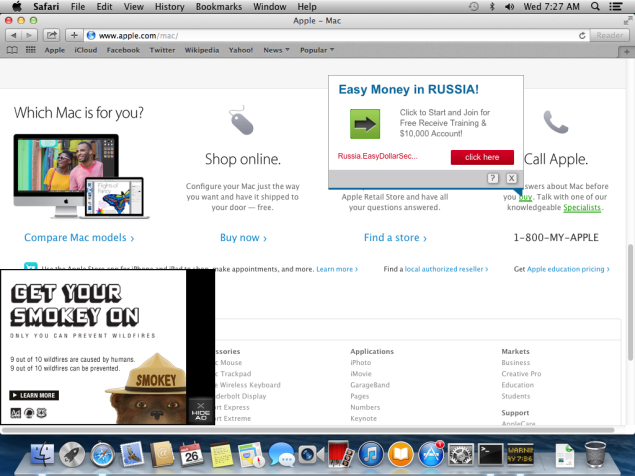Click the red 'click here' ad button
Screen dimensions: 635x476
click(482, 157)
